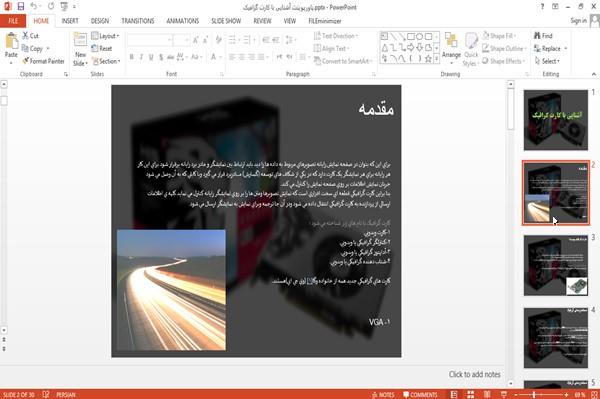Toggle Align Left paragraph
The height and width of the screenshot is (399, 600).
(232, 57)
